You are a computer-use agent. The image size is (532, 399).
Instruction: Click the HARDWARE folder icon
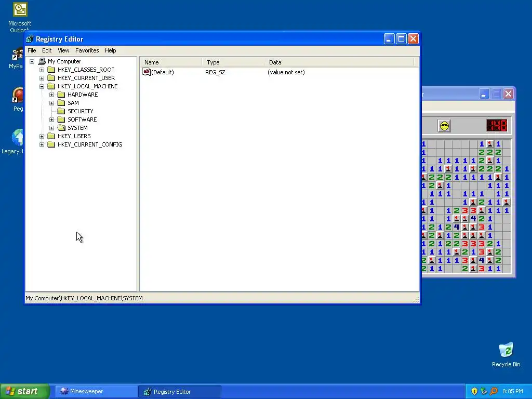pos(61,95)
